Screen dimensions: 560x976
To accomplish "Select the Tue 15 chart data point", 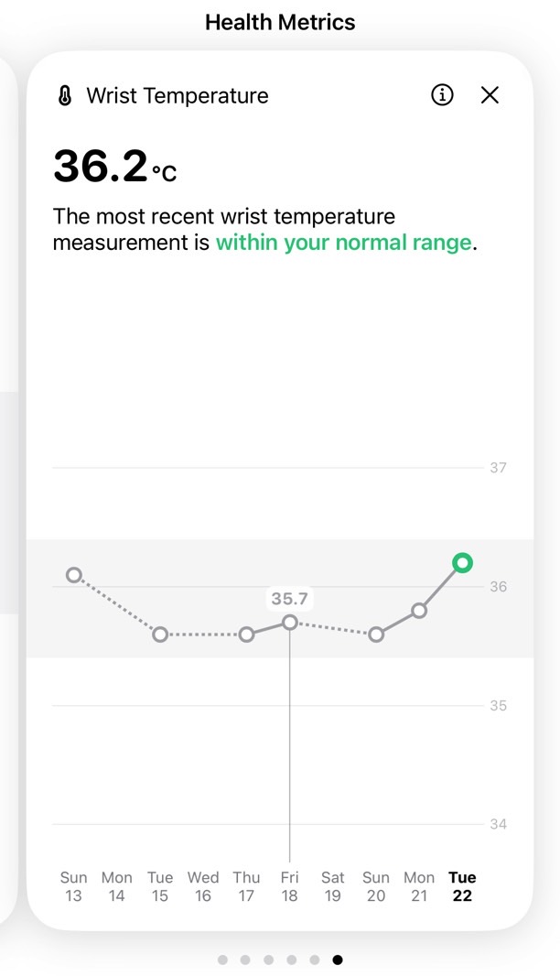I will [160, 634].
